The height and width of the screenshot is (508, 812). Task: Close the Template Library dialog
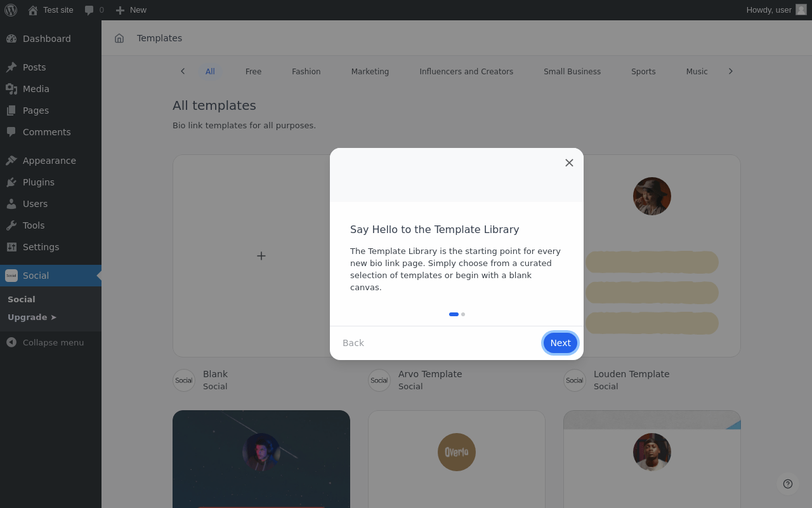coord(569,163)
